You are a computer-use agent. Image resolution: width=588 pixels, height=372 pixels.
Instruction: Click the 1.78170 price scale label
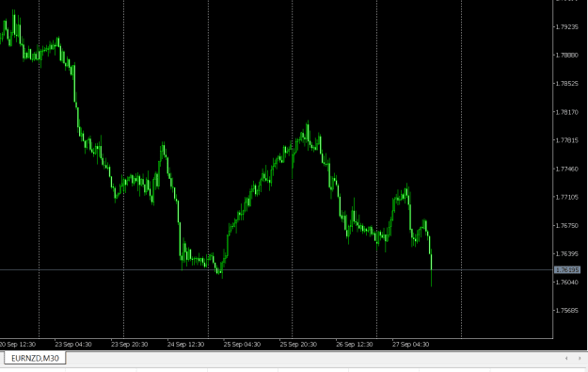click(x=567, y=112)
